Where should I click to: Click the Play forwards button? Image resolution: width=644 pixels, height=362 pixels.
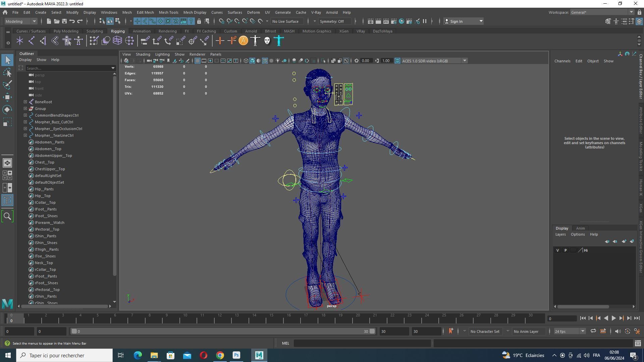click(613, 318)
